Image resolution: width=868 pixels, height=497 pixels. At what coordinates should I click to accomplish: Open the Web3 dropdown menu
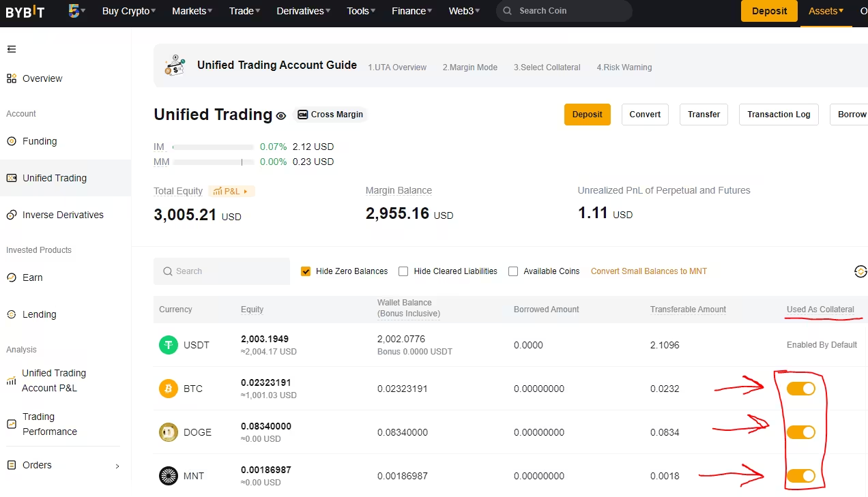[464, 11]
